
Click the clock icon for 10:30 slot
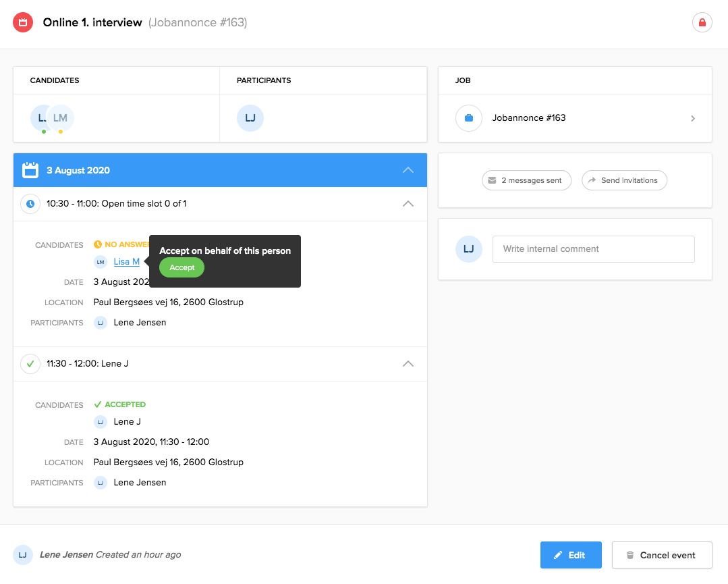click(x=30, y=203)
